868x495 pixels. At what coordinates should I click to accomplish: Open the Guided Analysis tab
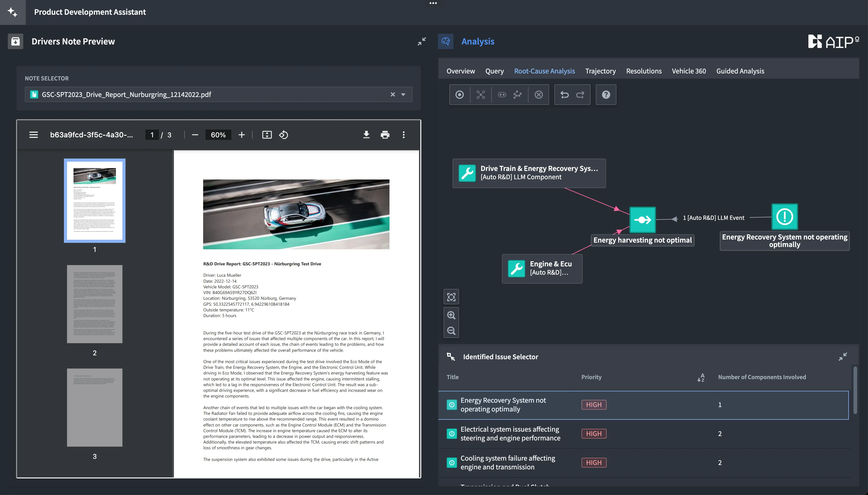point(740,71)
